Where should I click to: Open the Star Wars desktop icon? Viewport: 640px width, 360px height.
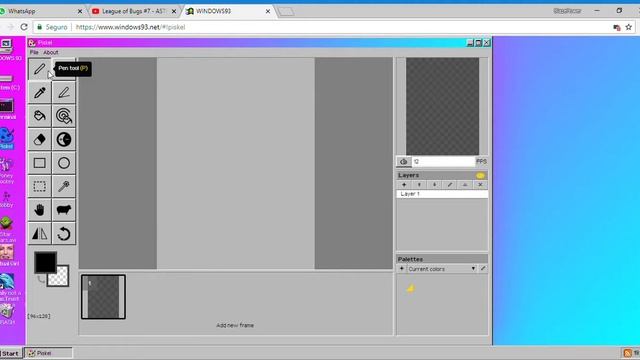point(7,230)
